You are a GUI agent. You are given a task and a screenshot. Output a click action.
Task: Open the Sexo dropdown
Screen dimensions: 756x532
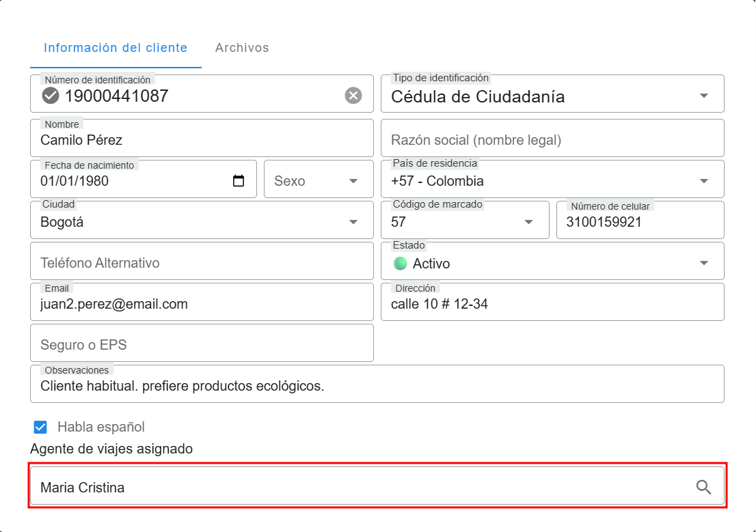coord(353,181)
